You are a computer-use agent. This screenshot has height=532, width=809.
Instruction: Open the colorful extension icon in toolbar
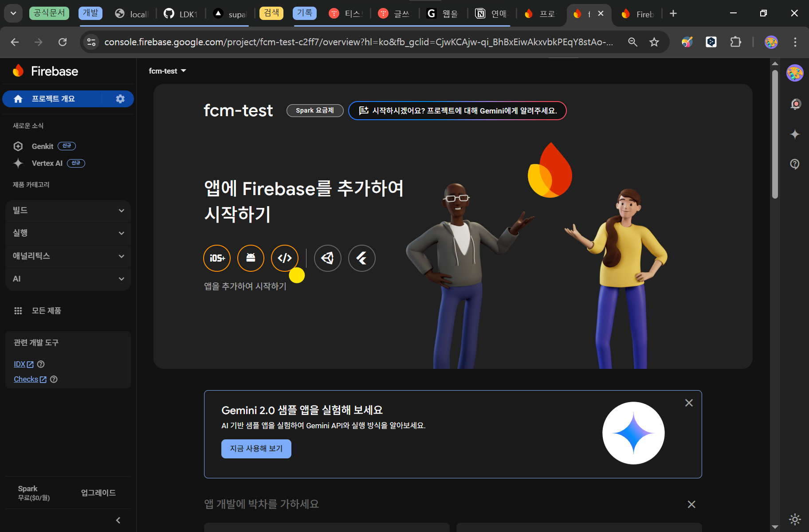[x=687, y=42]
